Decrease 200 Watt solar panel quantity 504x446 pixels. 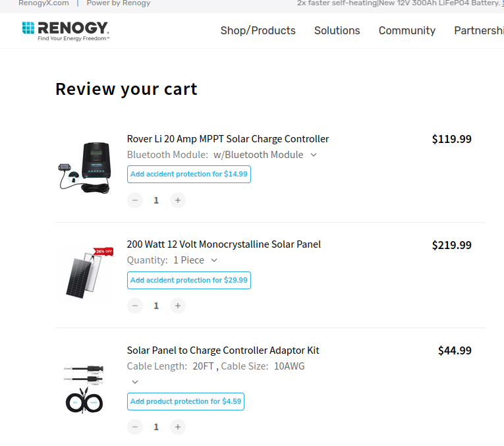[135, 306]
